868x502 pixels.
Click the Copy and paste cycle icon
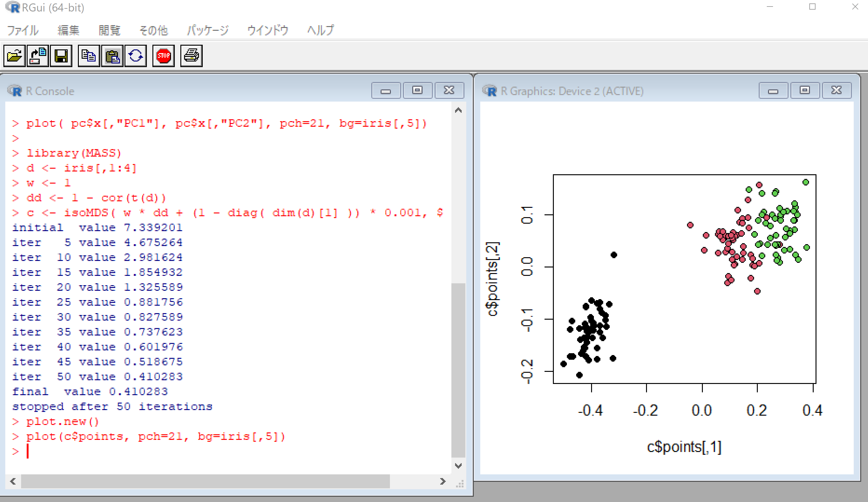pos(136,56)
